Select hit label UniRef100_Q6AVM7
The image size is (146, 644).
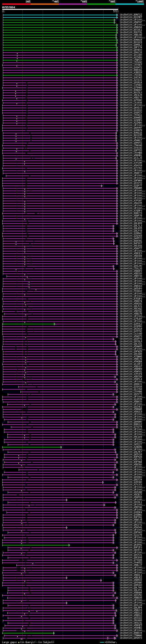pyautogui.click(x=131, y=128)
